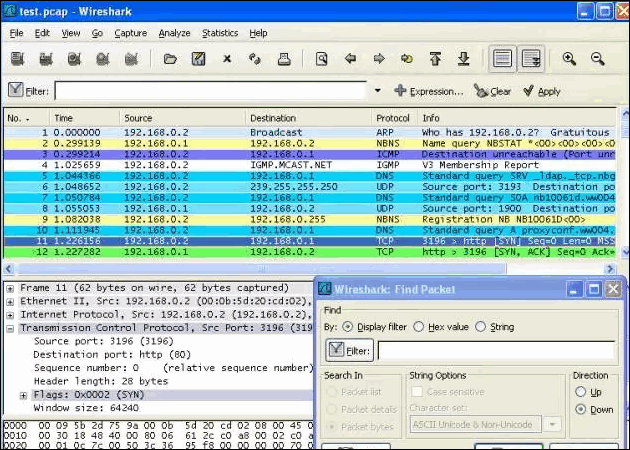The height and width of the screenshot is (450, 630).
Task: Click the zoom in magnifier icon
Action: click(x=569, y=59)
